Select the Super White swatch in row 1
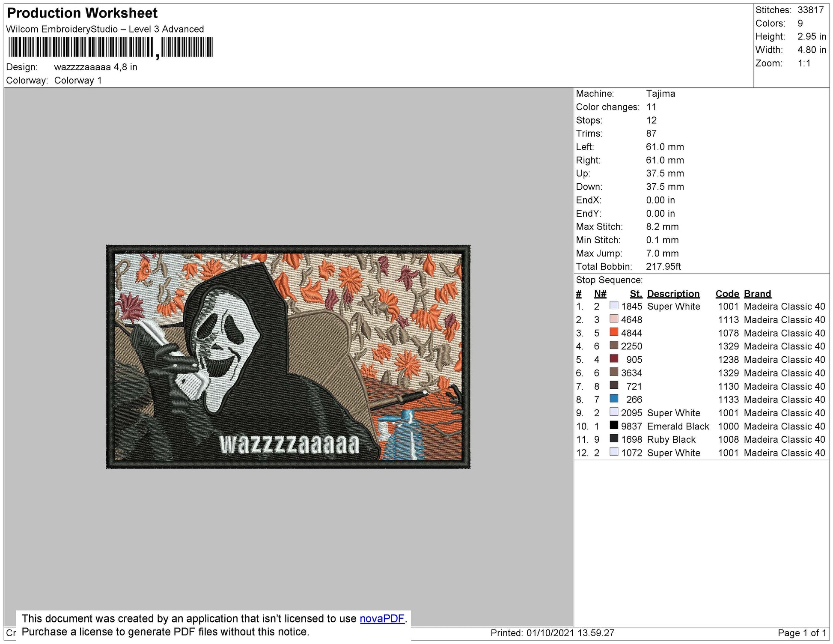833x644 pixels. pyautogui.click(x=614, y=306)
